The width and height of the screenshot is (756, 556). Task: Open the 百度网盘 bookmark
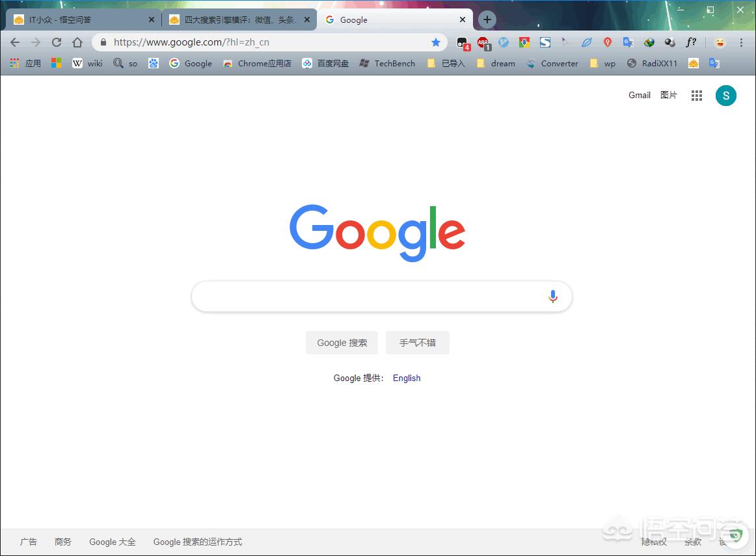(325, 63)
